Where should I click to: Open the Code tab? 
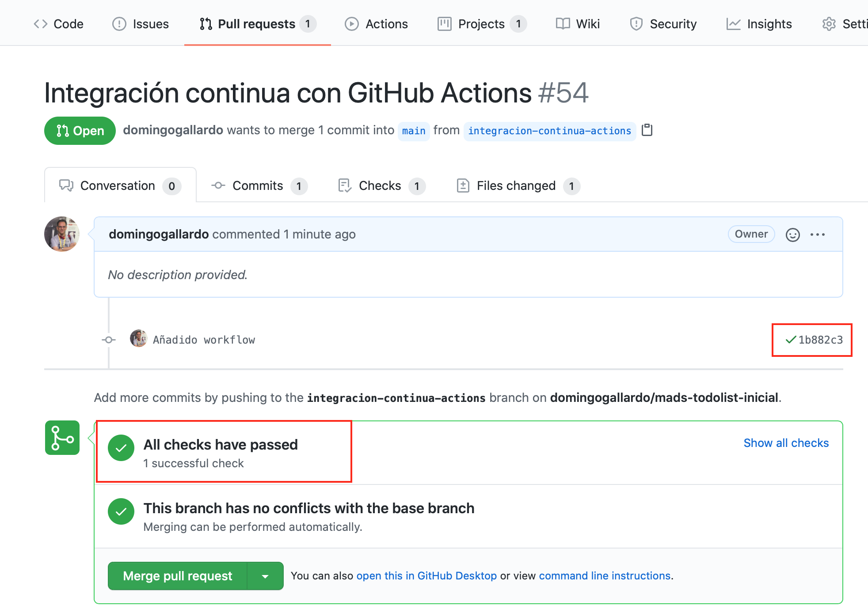click(58, 24)
